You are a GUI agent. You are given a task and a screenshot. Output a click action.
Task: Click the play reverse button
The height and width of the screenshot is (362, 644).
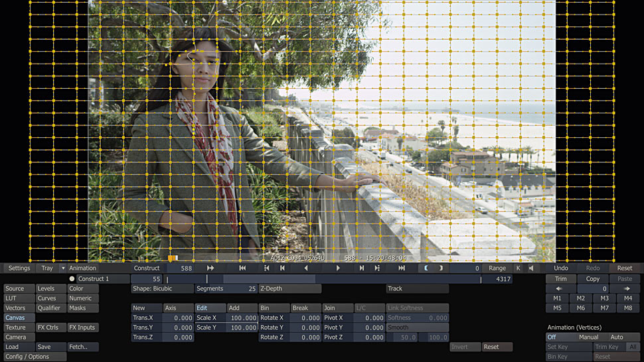(305, 269)
